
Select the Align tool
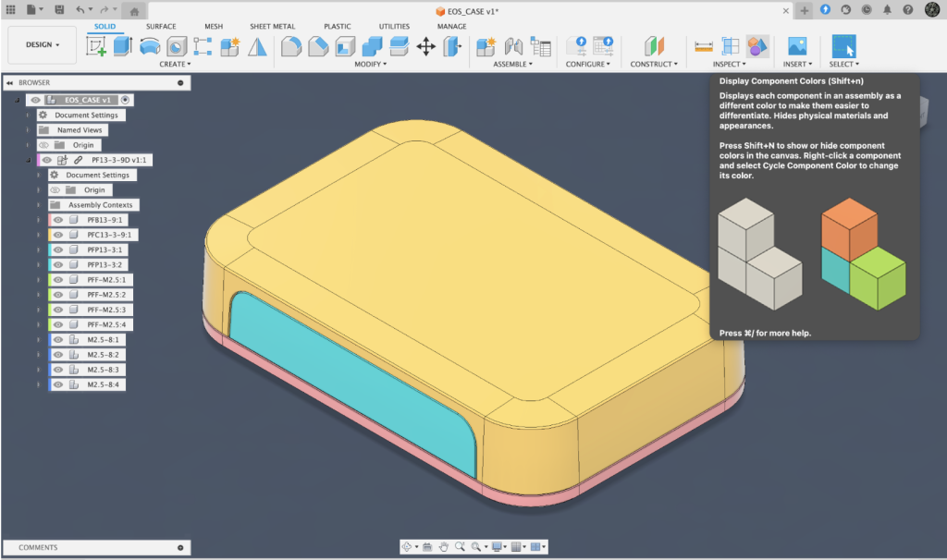[x=451, y=46]
